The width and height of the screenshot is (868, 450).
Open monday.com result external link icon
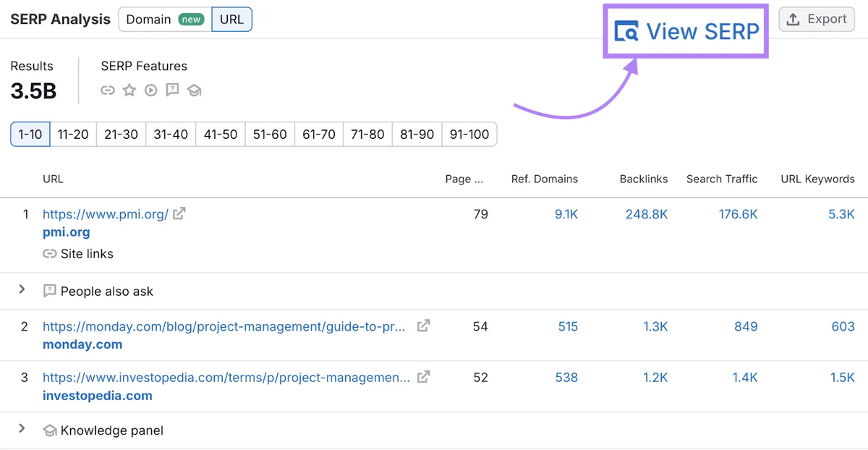point(424,326)
